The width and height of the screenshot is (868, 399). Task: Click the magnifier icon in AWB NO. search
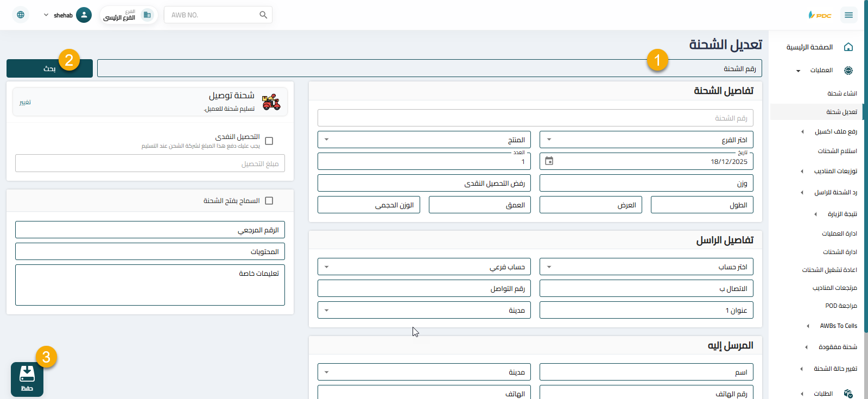click(263, 15)
